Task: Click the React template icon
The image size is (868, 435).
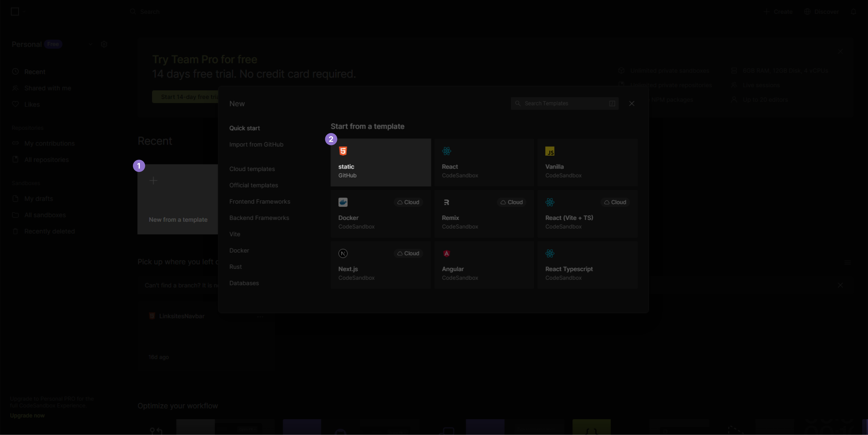Action: 447,151
